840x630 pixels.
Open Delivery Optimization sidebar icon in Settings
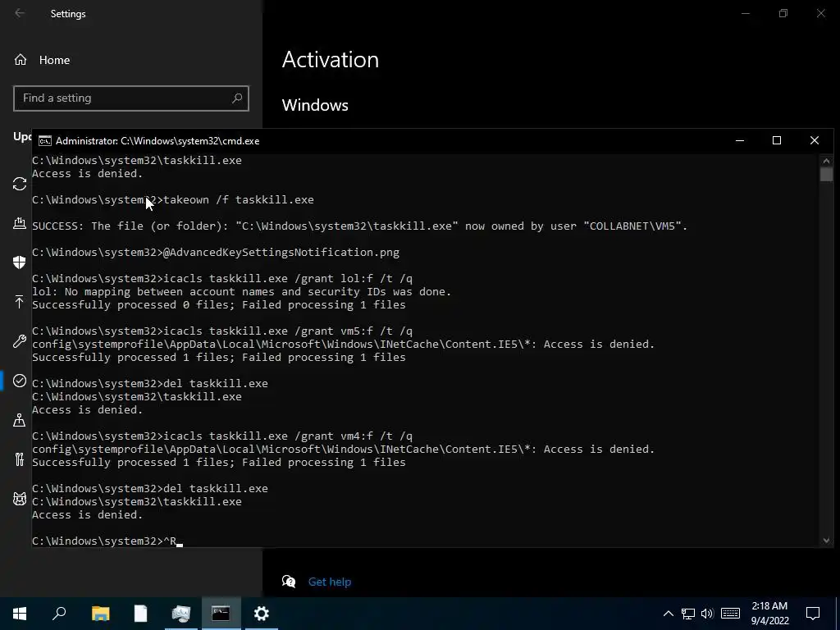tap(20, 223)
